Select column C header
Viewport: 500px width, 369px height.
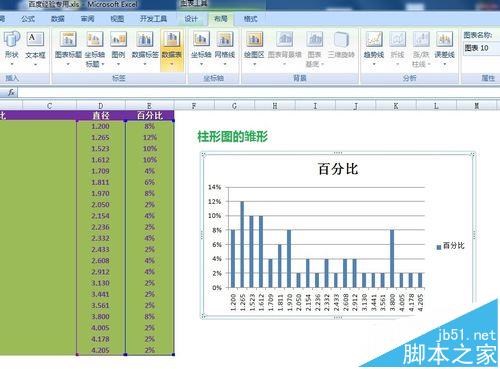click(49, 106)
